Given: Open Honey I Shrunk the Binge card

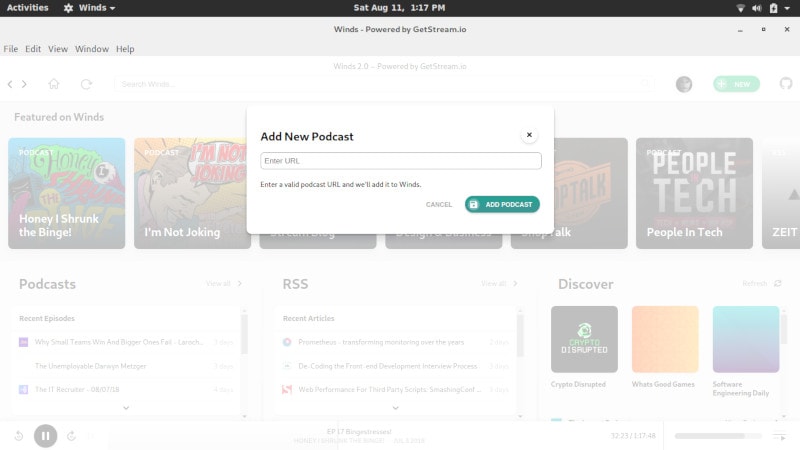Looking at the screenshot, I should coord(66,193).
